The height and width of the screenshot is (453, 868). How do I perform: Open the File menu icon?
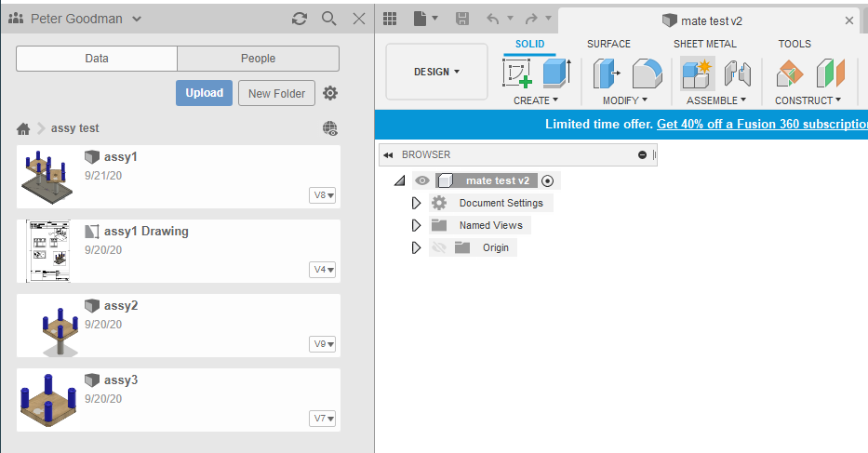[x=421, y=19]
